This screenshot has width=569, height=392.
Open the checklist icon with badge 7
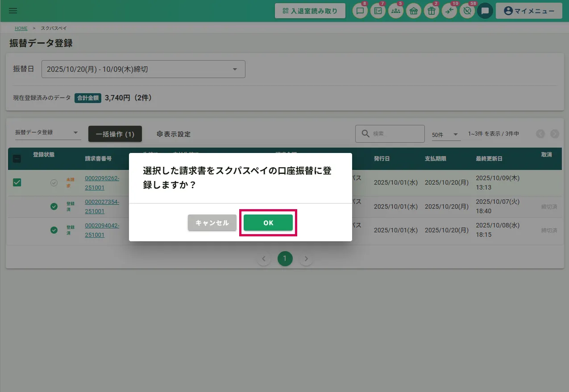click(x=378, y=11)
